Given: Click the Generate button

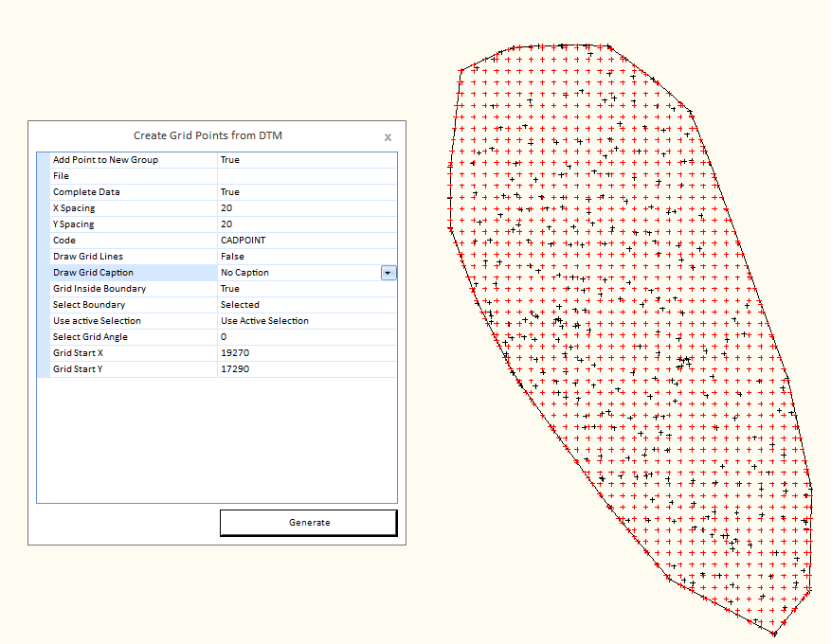Looking at the screenshot, I should click(309, 523).
